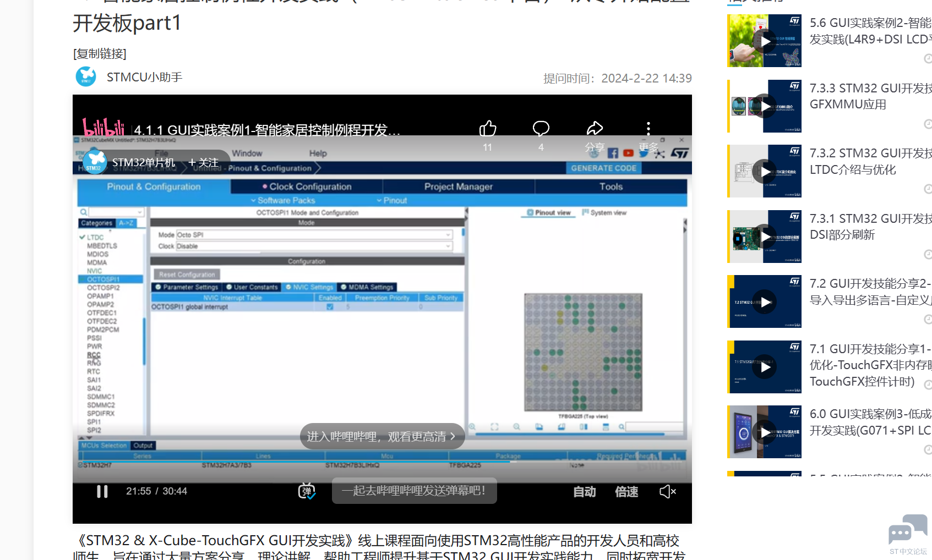Image resolution: width=932 pixels, height=560 pixels.
Task: Click the bilibili logo in the player
Action: click(x=103, y=127)
